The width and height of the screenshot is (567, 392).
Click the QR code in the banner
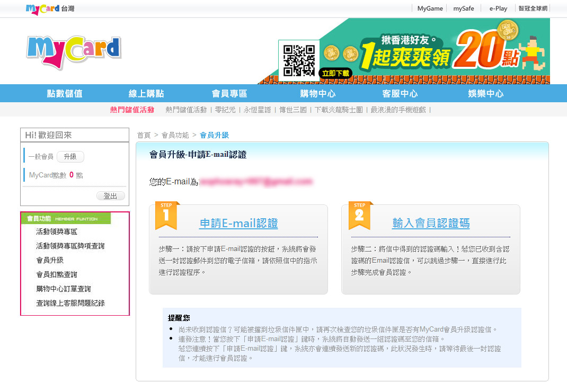pos(299,60)
